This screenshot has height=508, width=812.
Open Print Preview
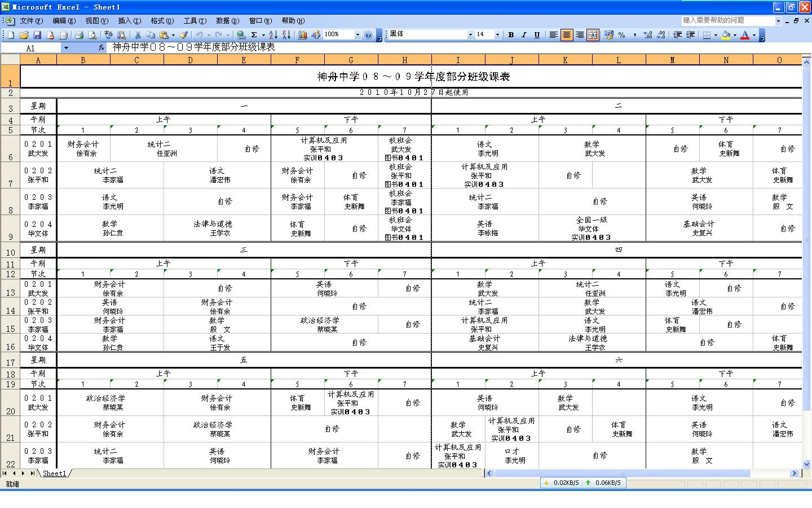pos(92,35)
